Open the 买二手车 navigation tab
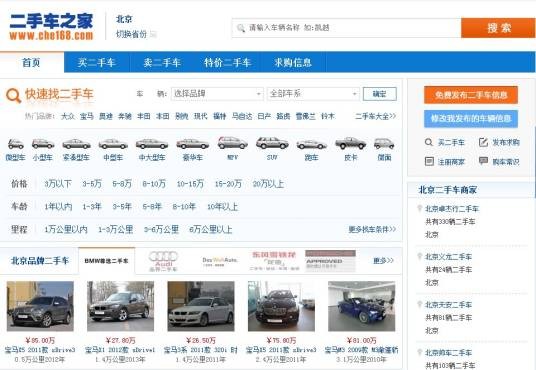The width and height of the screenshot is (536, 370). tap(97, 63)
